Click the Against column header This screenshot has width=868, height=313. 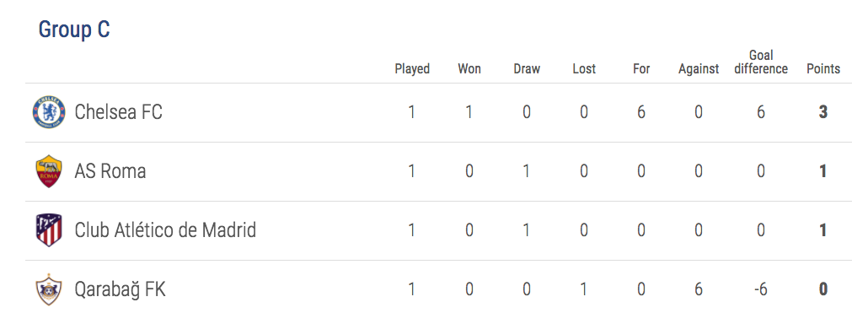point(699,69)
